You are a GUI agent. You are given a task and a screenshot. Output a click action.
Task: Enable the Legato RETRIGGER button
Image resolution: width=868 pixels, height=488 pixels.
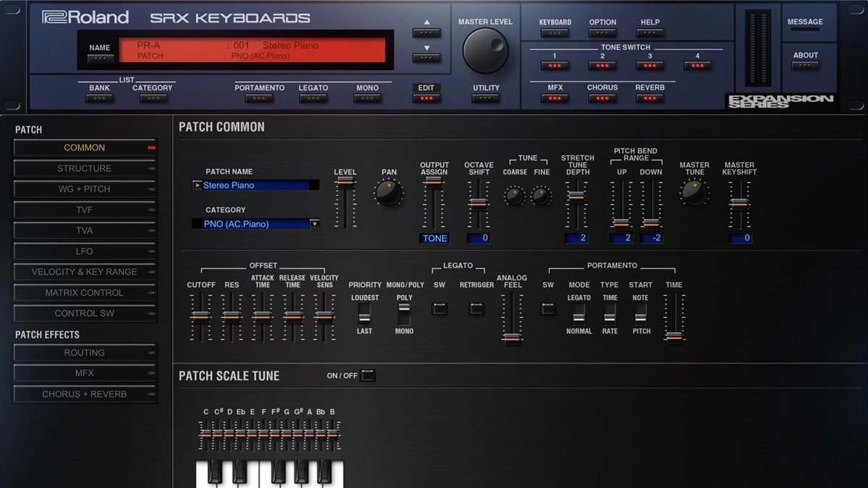(x=476, y=309)
